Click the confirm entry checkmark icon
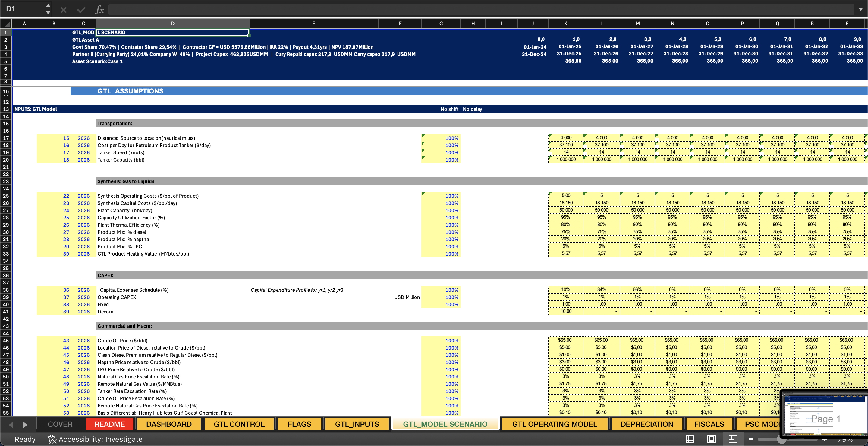Screen dimensions: 868x446 click(x=81, y=10)
